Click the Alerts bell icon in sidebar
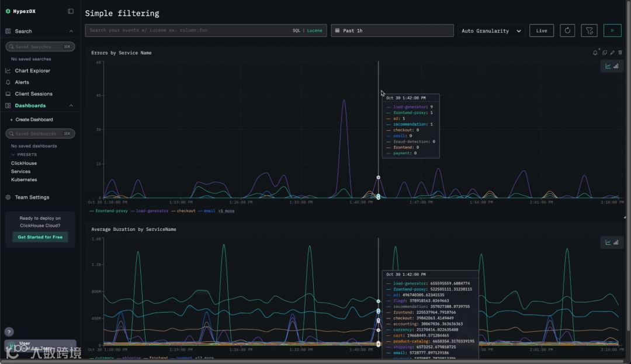631x364 pixels. [x=8, y=82]
